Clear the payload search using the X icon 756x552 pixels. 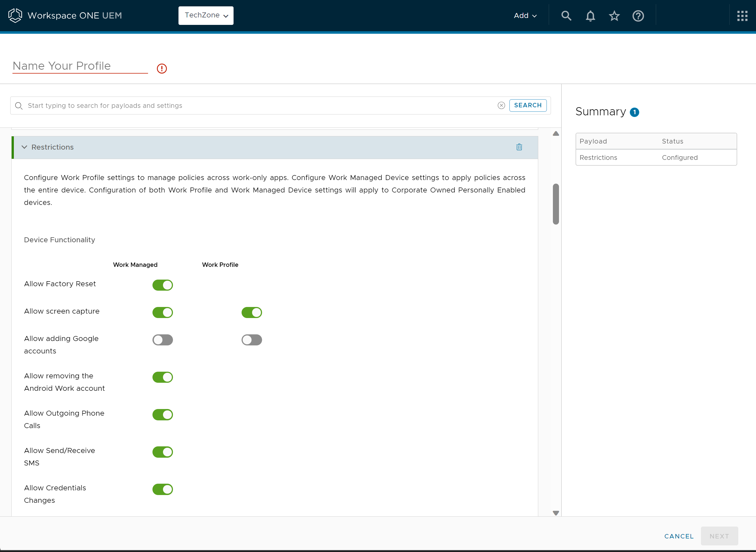click(501, 105)
